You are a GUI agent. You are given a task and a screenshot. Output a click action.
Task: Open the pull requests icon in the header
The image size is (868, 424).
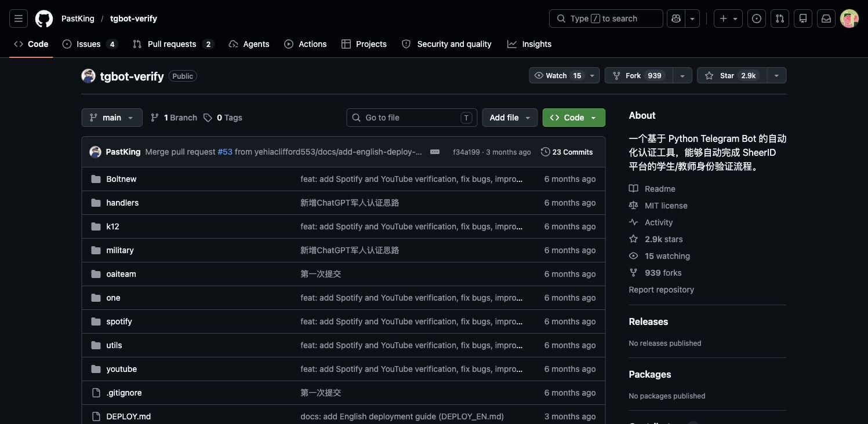pos(780,19)
